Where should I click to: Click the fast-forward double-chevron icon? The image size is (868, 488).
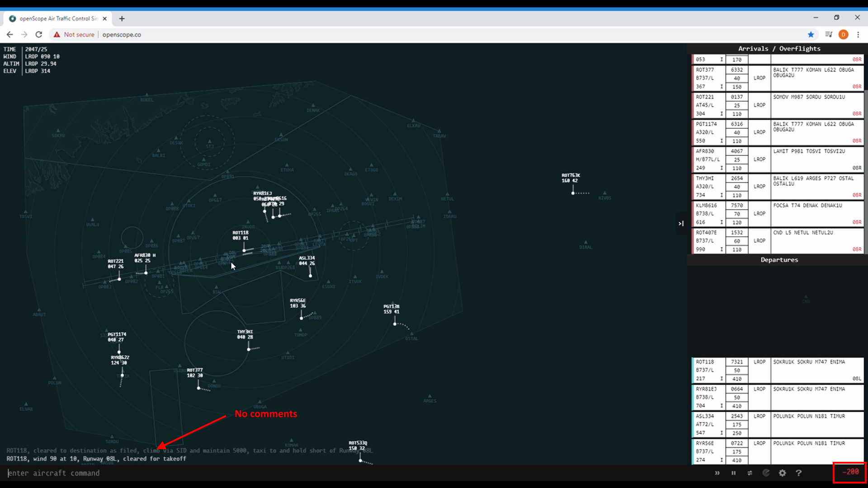717,473
